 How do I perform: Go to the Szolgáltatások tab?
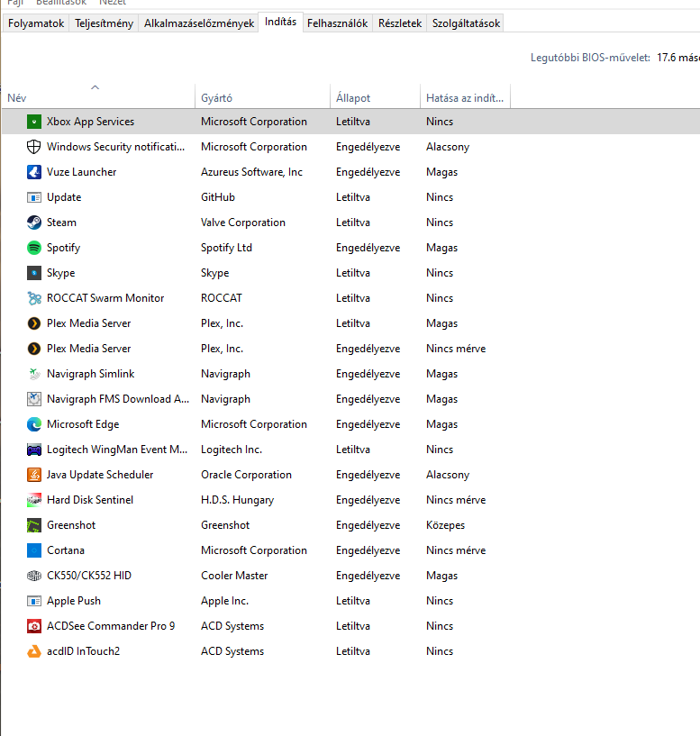(466, 23)
